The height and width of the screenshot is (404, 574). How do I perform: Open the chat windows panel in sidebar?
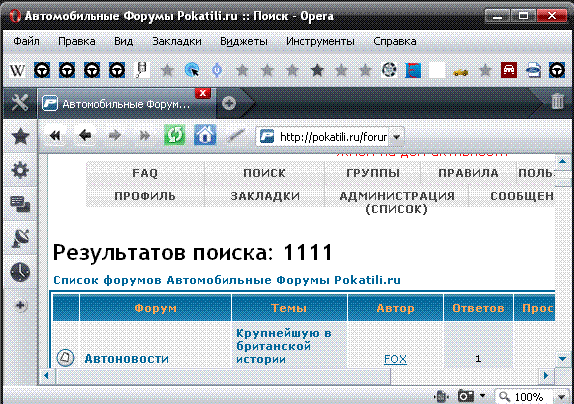click(x=20, y=204)
